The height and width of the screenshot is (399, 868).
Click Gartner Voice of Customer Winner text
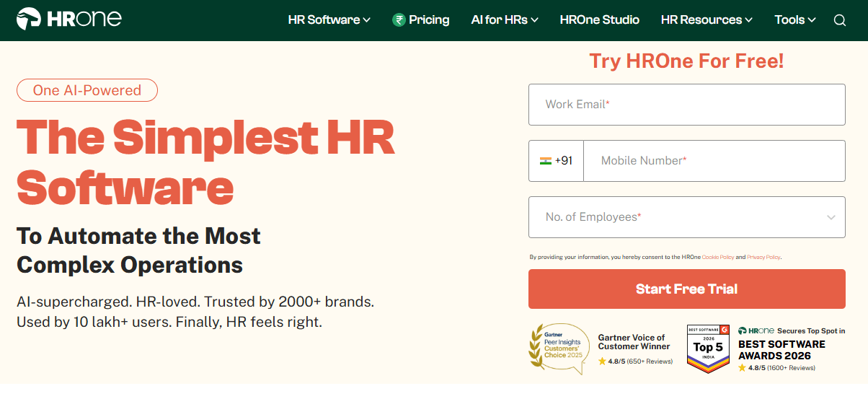pos(634,342)
